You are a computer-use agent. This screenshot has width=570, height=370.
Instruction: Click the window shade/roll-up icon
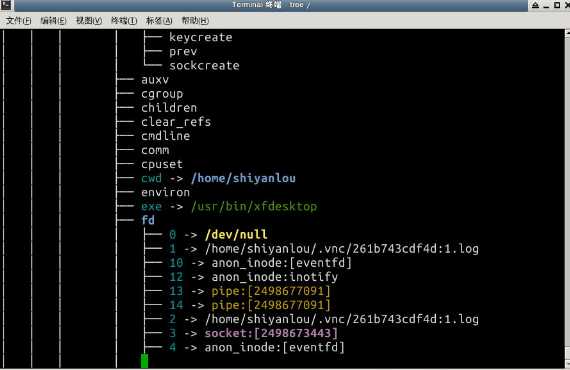(535, 5)
